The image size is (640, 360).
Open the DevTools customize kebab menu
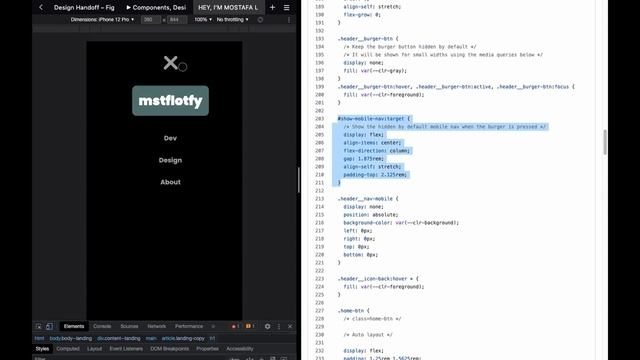coord(279,327)
